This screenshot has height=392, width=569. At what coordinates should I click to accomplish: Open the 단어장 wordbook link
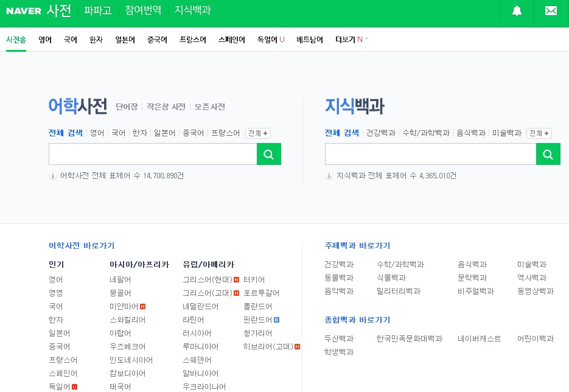[127, 105]
